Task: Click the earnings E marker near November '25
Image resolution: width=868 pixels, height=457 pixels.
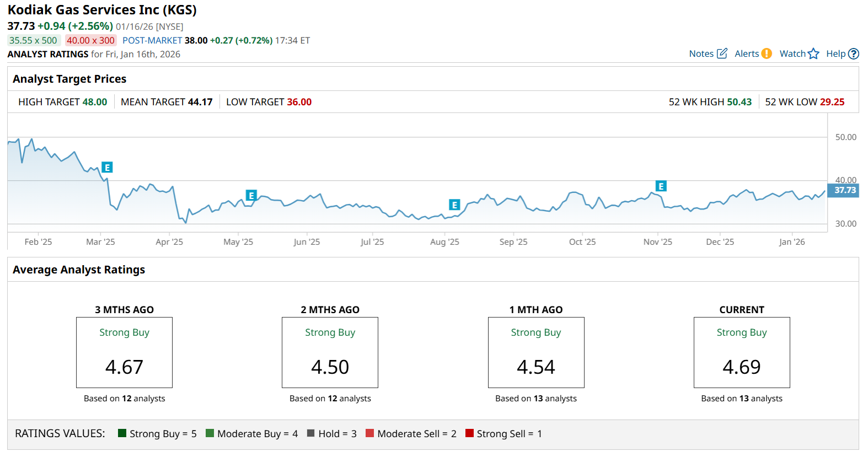Action: [661, 186]
